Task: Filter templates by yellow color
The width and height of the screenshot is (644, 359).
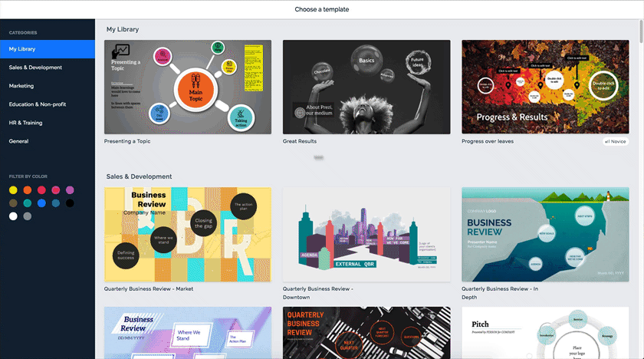Action: (x=13, y=189)
